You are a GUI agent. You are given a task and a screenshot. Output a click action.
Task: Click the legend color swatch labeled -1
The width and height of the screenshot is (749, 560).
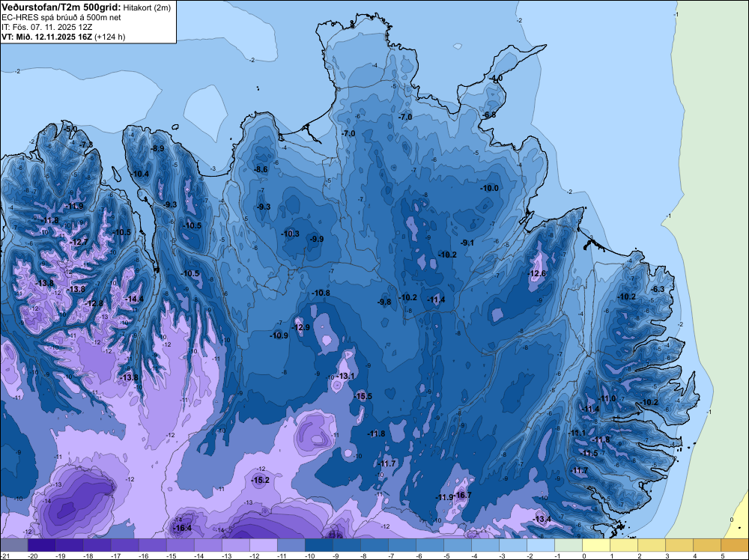point(568,546)
